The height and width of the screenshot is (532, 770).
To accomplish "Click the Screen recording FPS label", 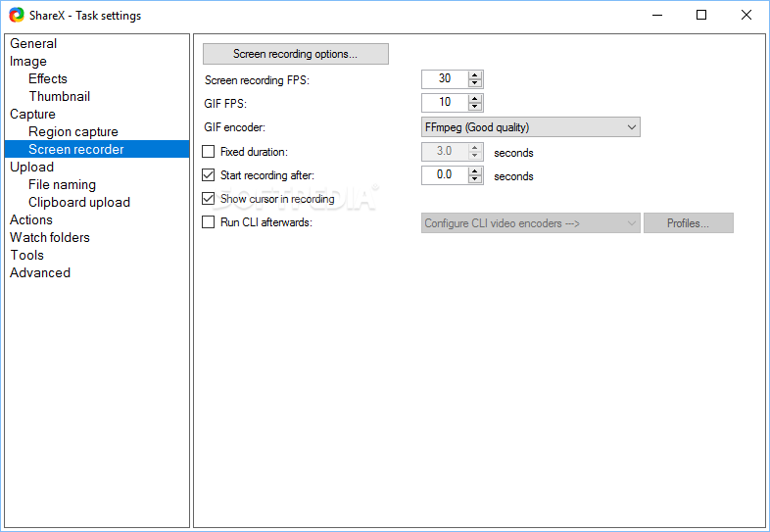I will tap(257, 80).
